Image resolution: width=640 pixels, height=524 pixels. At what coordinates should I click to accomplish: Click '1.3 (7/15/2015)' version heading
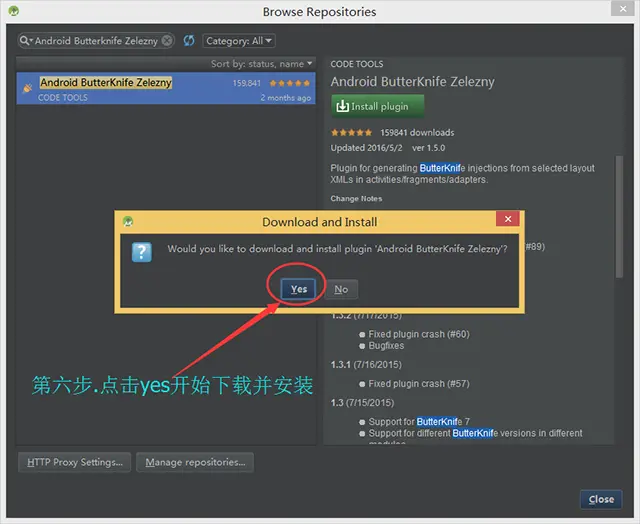362,403
